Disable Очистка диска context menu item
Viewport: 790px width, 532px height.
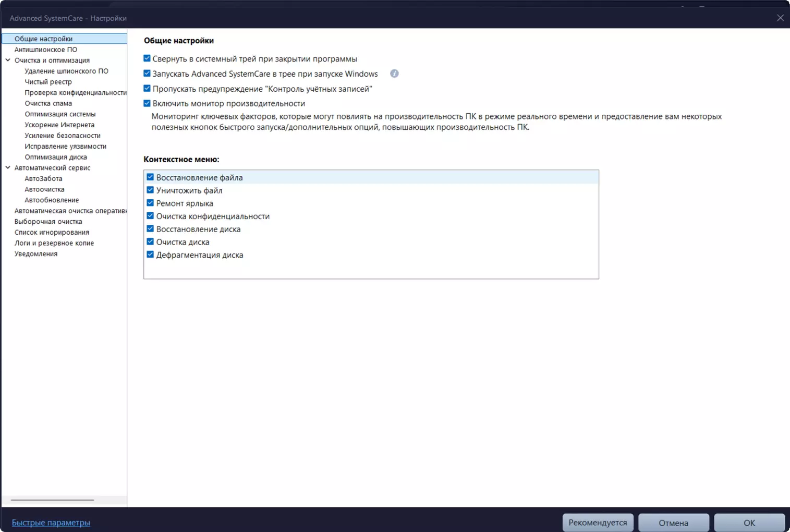pos(150,241)
